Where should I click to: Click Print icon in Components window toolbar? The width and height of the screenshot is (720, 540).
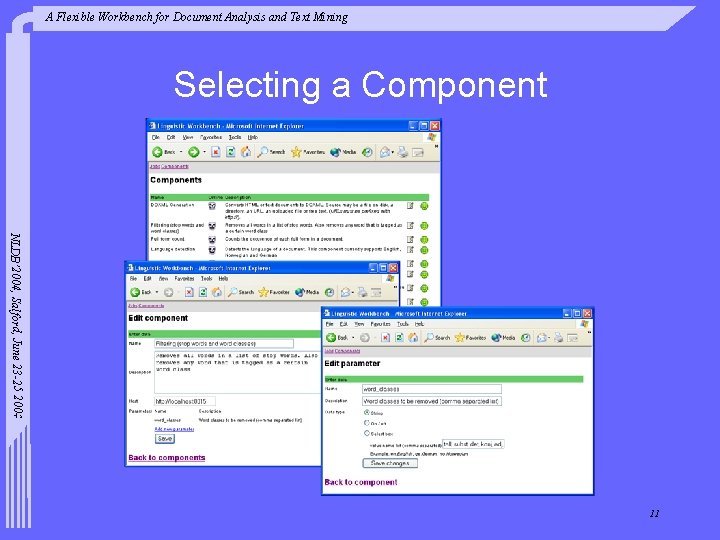[403, 152]
